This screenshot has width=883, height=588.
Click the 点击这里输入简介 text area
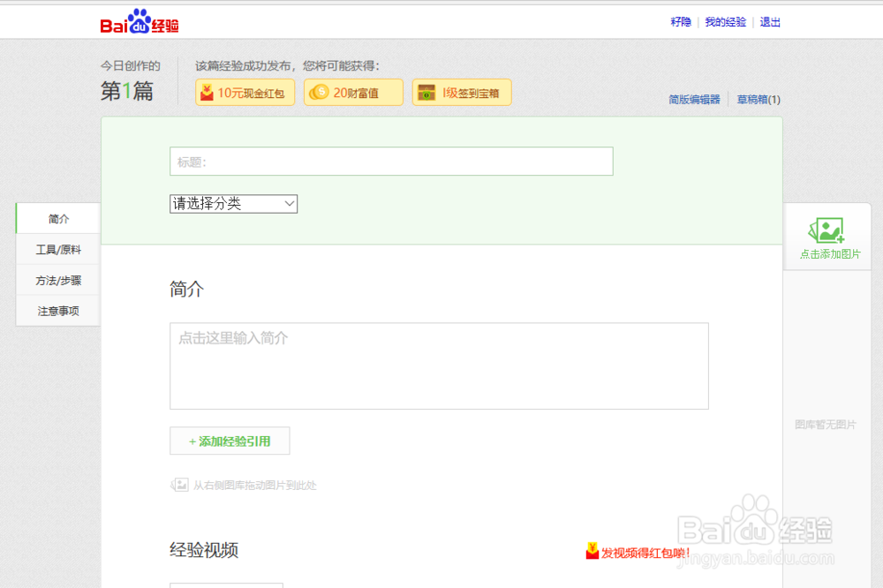click(438, 366)
